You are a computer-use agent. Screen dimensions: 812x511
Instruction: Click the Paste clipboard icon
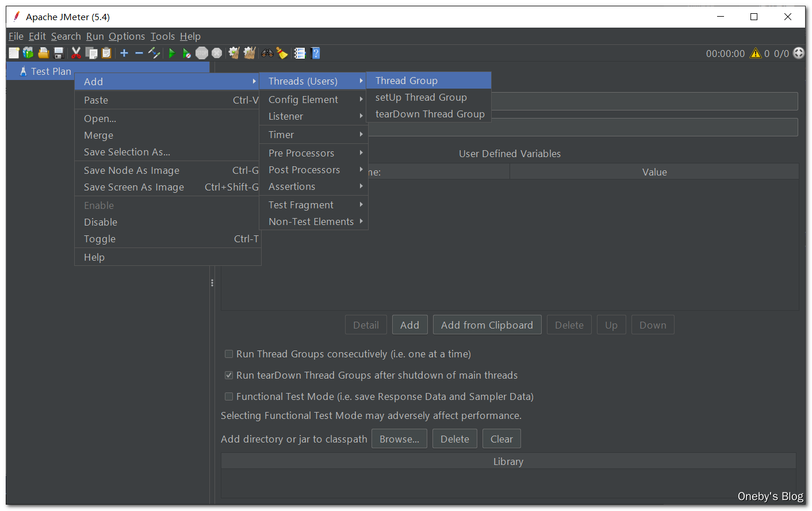pyautogui.click(x=106, y=54)
